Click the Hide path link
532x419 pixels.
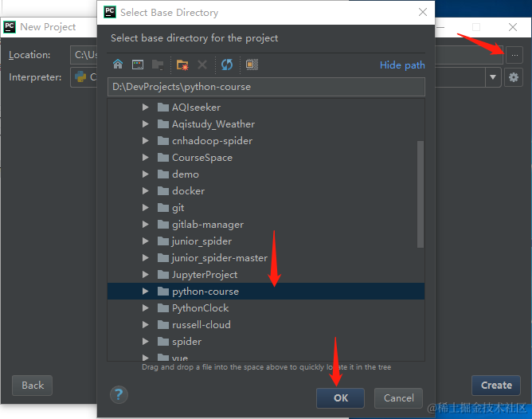pos(402,65)
